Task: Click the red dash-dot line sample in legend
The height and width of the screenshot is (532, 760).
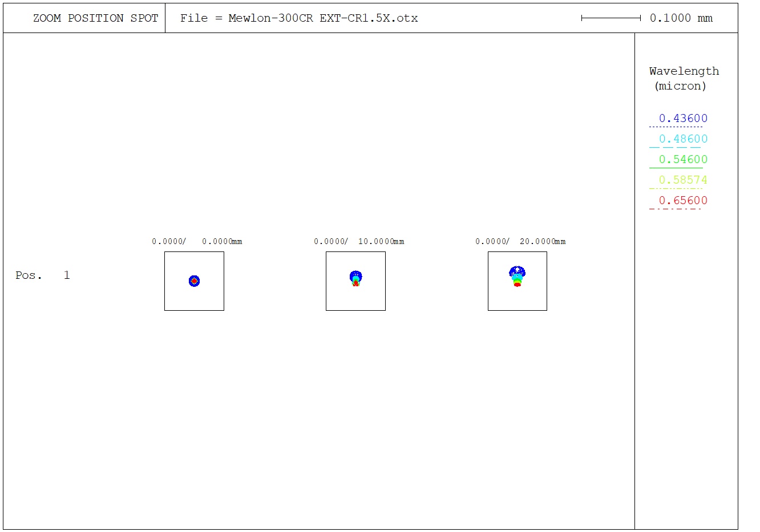Action: click(676, 209)
